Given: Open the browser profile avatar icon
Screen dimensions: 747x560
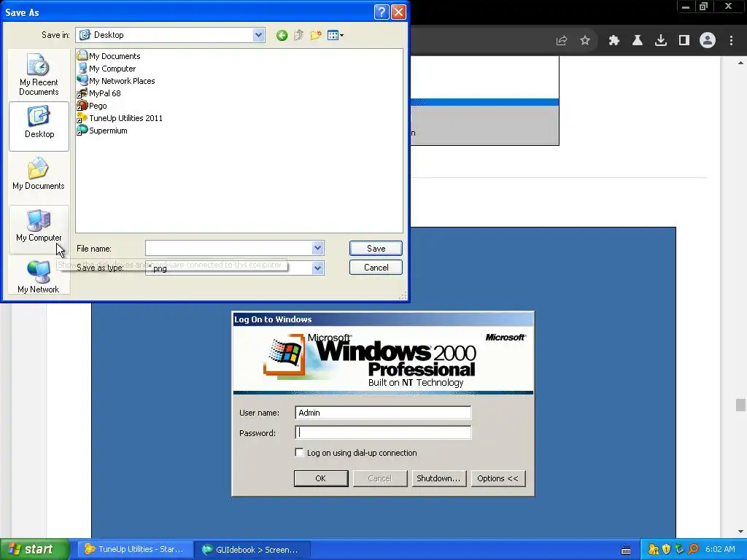Looking at the screenshot, I should [x=708, y=41].
